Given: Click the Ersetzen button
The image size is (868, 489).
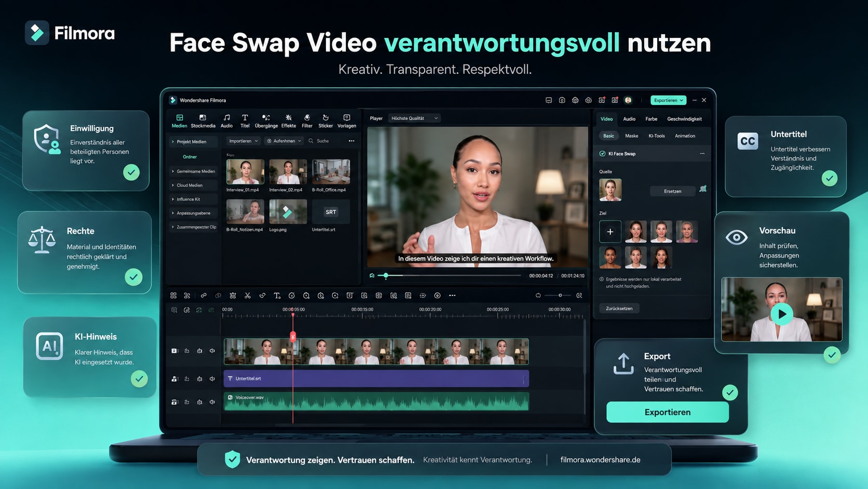Looking at the screenshot, I should coord(672,191).
